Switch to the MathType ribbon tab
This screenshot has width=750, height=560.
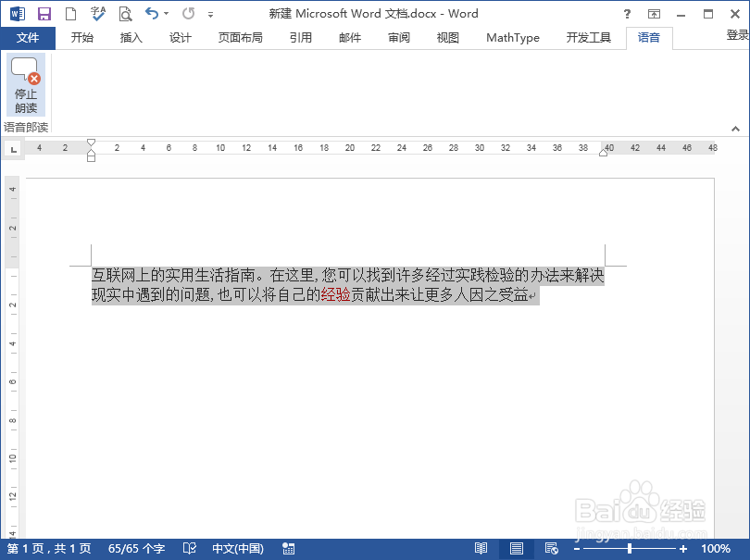[512, 38]
